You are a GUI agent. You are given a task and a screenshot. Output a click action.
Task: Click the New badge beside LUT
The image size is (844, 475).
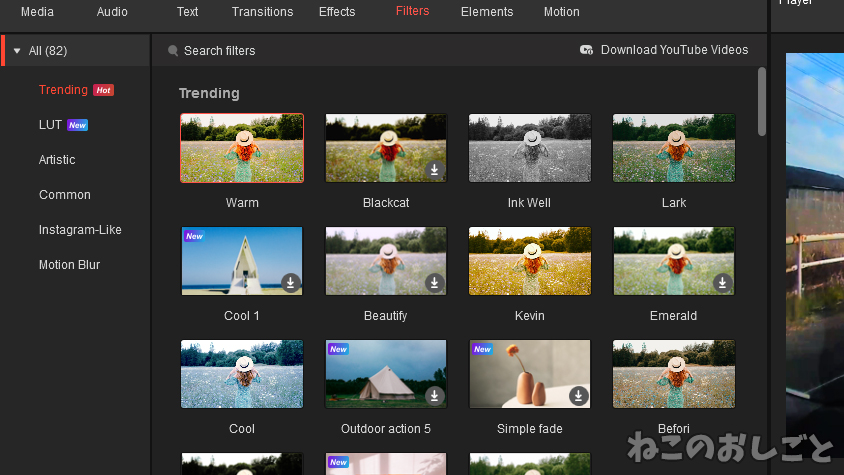click(78, 125)
